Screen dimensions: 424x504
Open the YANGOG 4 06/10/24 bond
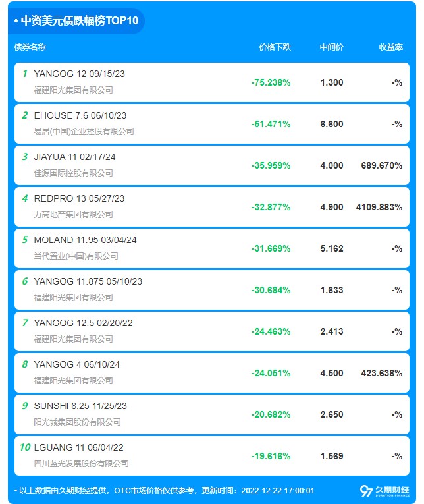pyautogui.click(x=212, y=372)
